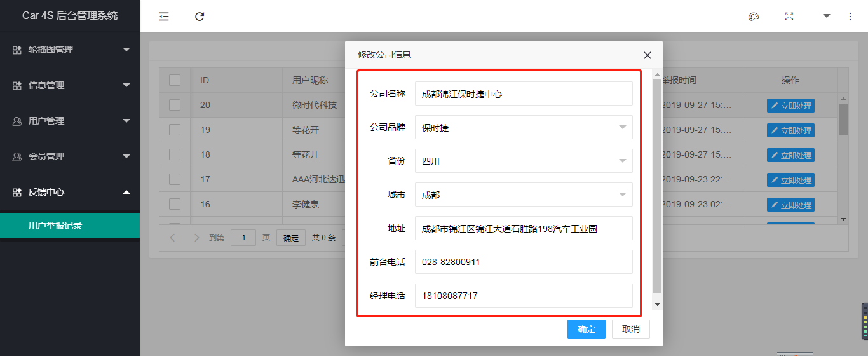Check the row with ID 20
Screen dimensions: 868x356
(x=175, y=105)
